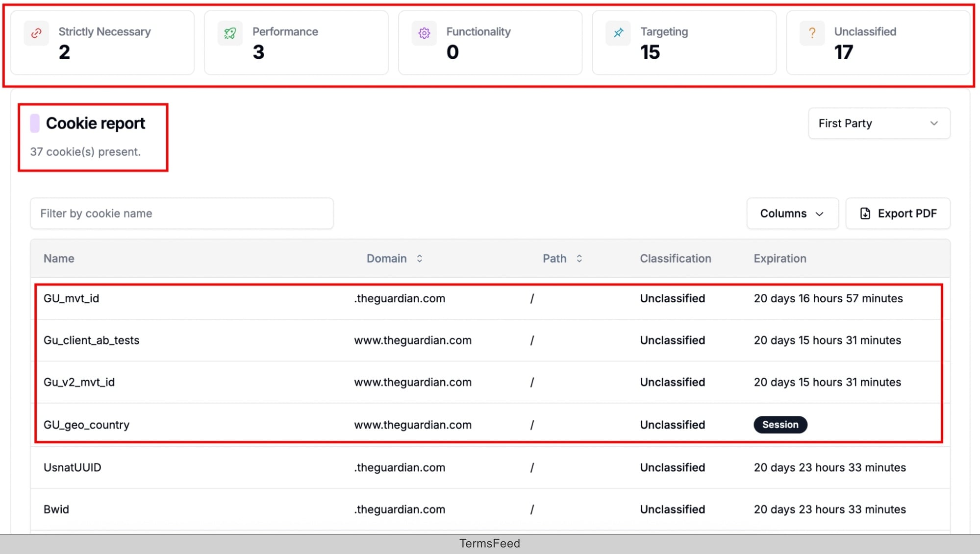The width and height of the screenshot is (980, 554).
Task: Expand the Columns dropdown
Action: (792, 214)
